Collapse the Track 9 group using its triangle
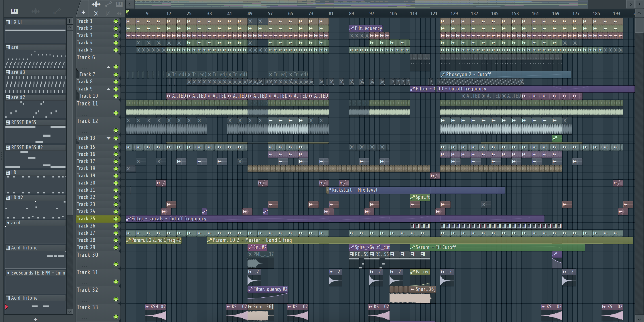The image size is (644, 322). click(x=108, y=89)
